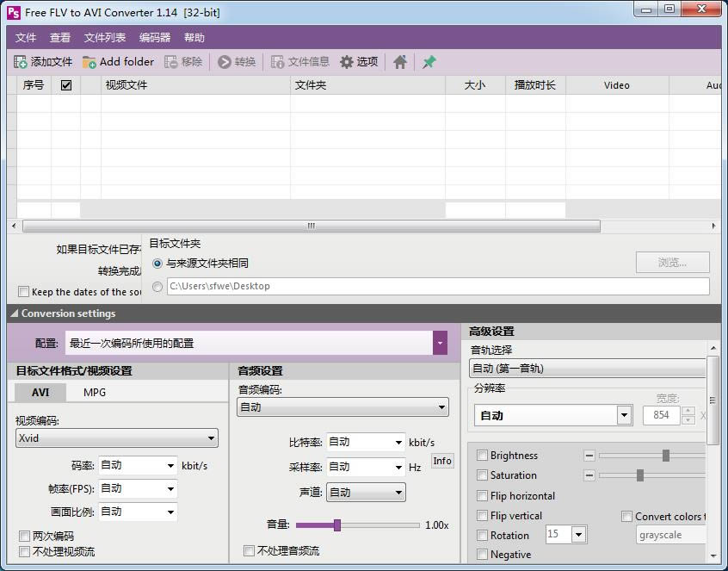Image resolution: width=728 pixels, height=571 pixels.
Task: Click the 大小 size column header
Action: click(475, 85)
